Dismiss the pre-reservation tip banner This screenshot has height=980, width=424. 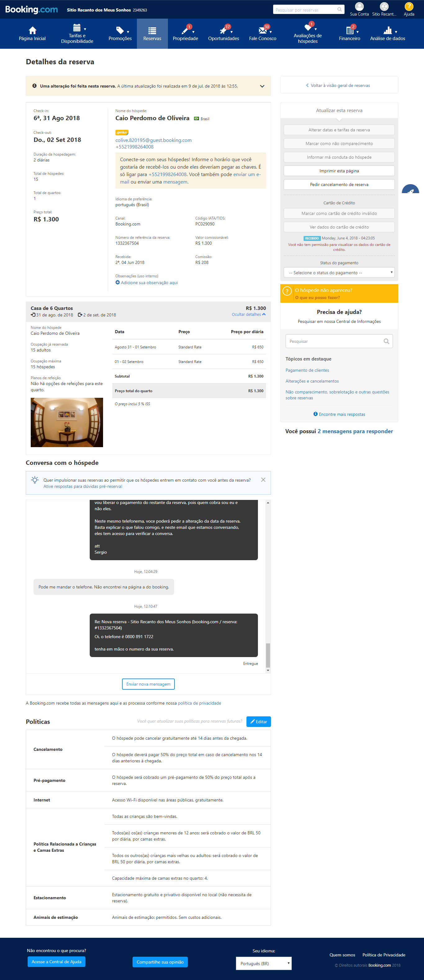click(263, 480)
